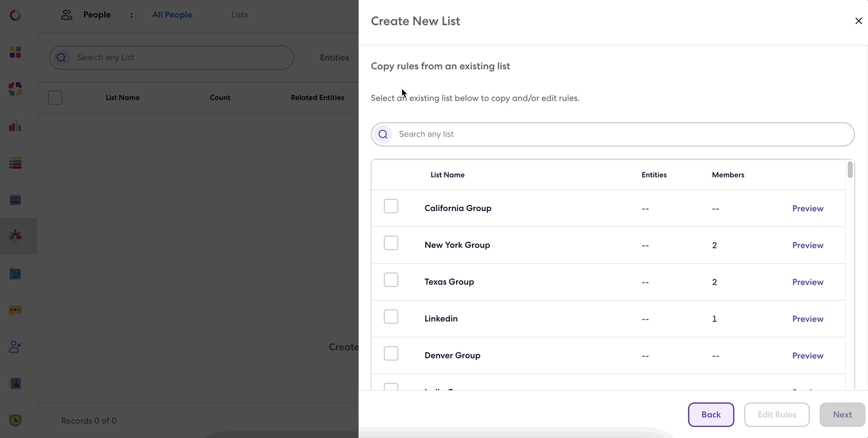Click the clock icon at sidebar bottom
868x438 pixels.
tap(15, 420)
